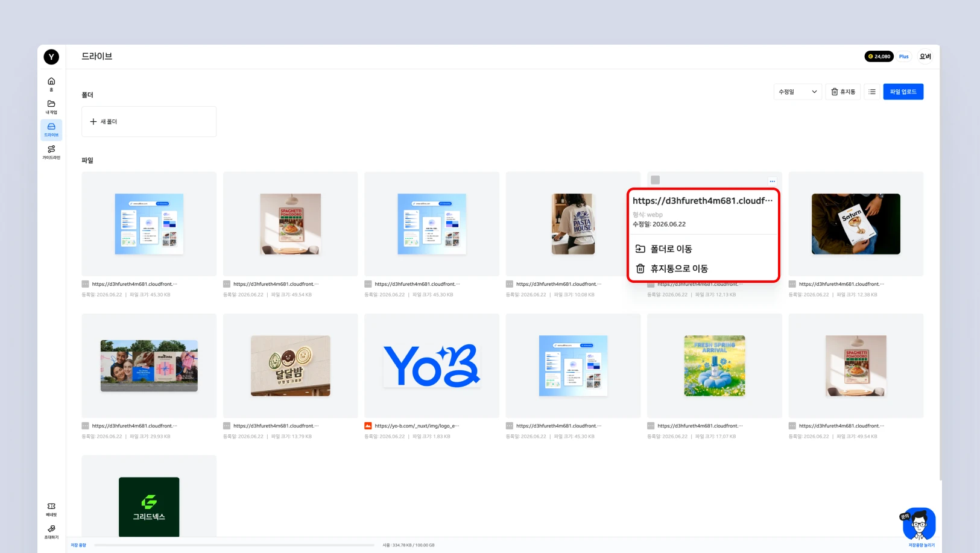Image resolution: width=980 pixels, height=553 pixels.
Task: Open the chat support mascot icon
Action: pos(918,523)
